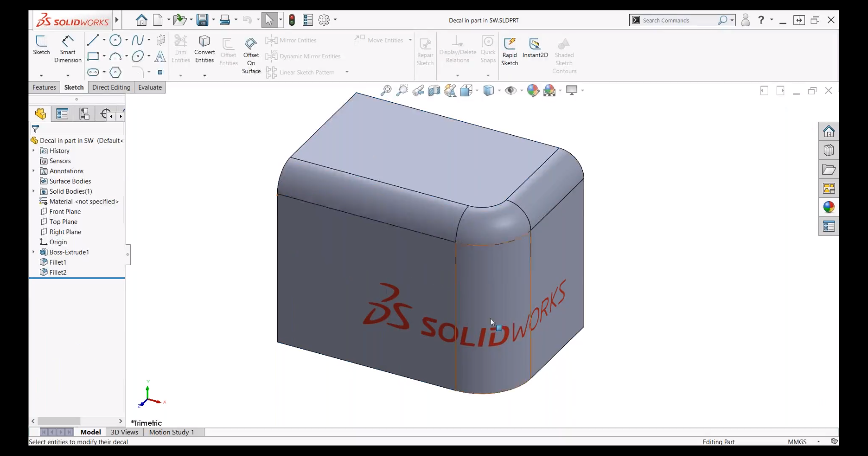Select the Point sketch tool

coord(160,72)
